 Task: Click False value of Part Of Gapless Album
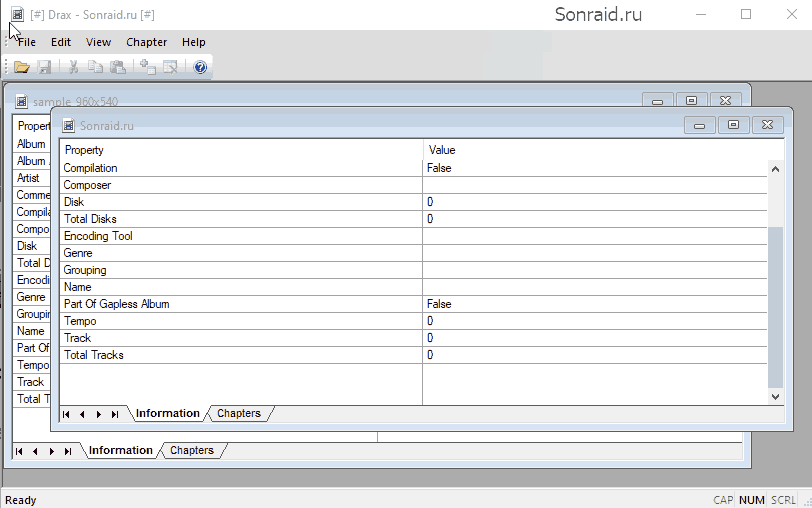pyautogui.click(x=439, y=304)
